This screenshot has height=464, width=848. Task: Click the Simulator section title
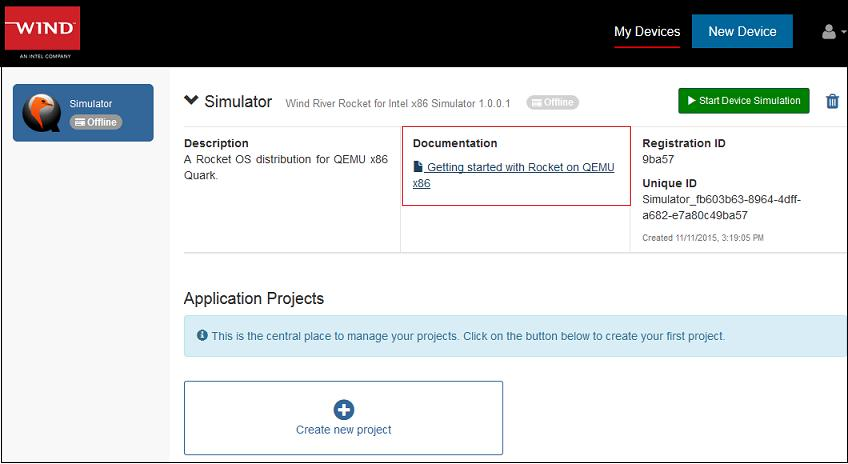point(238,101)
